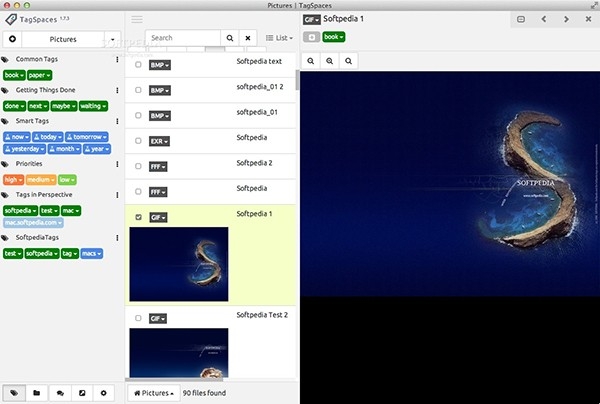Click the TagSpaces logo icon

[11, 19]
